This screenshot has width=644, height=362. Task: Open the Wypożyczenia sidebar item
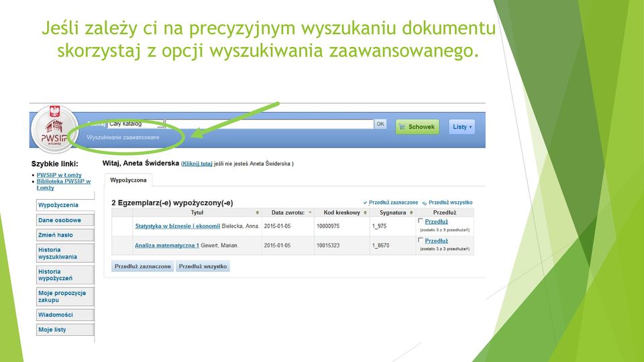pos(65,205)
